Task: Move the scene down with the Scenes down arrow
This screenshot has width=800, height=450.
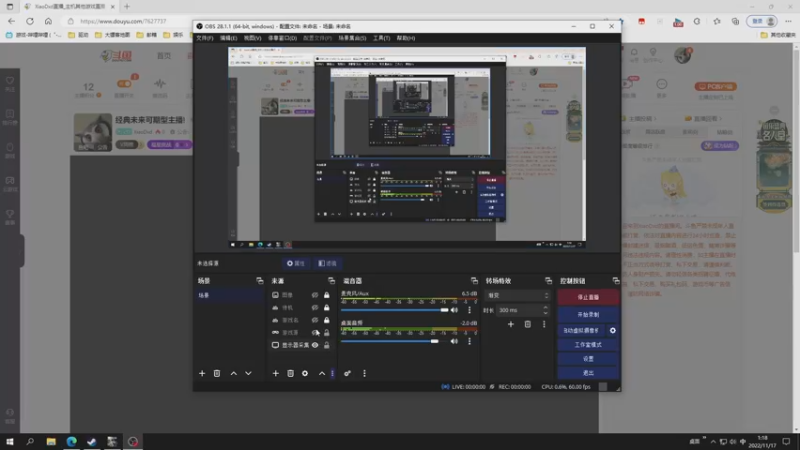Action: point(248,373)
